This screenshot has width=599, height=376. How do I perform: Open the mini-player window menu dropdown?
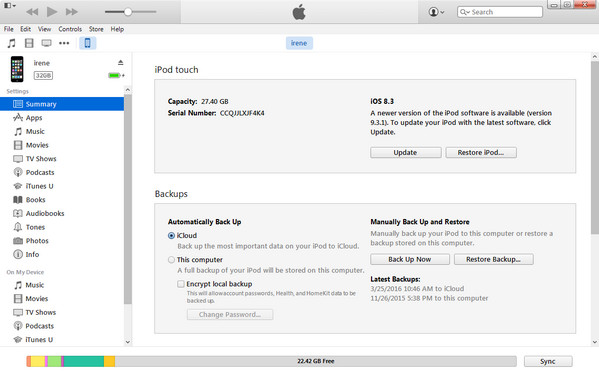point(10,6)
